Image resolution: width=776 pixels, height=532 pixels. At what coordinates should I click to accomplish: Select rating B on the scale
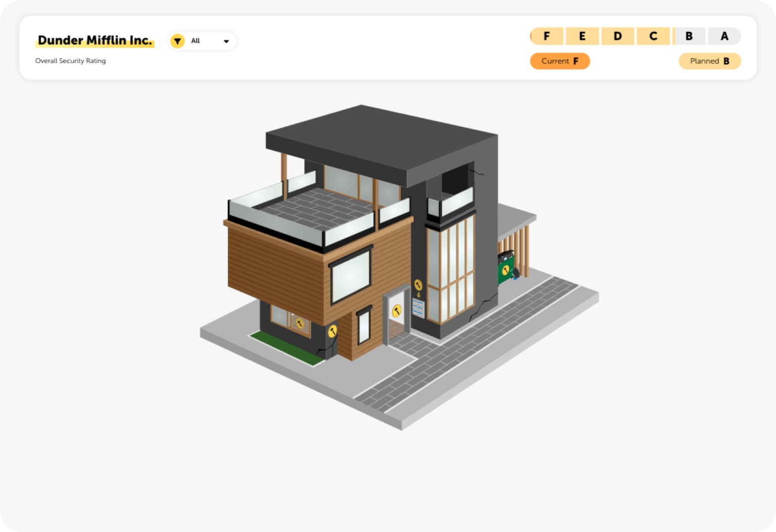click(x=689, y=36)
